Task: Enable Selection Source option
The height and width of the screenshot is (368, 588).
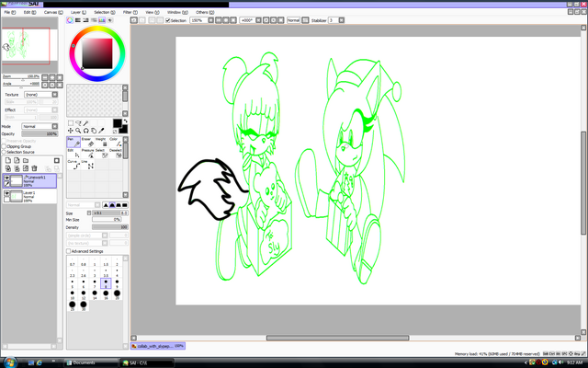Action: tap(4, 152)
